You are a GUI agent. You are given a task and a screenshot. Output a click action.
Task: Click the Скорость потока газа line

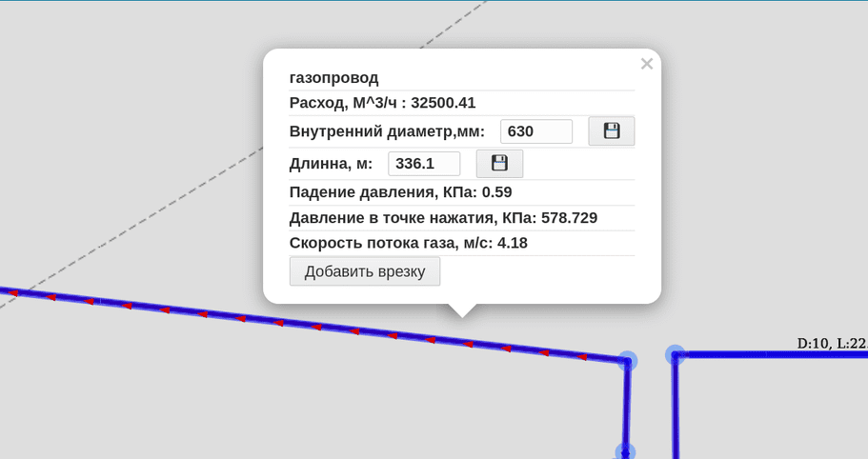pos(408,243)
